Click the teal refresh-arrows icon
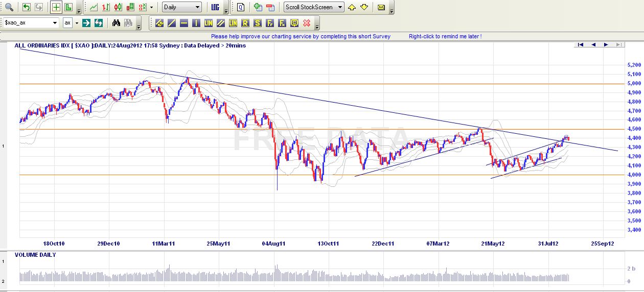644x292 pixels. coord(99,23)
